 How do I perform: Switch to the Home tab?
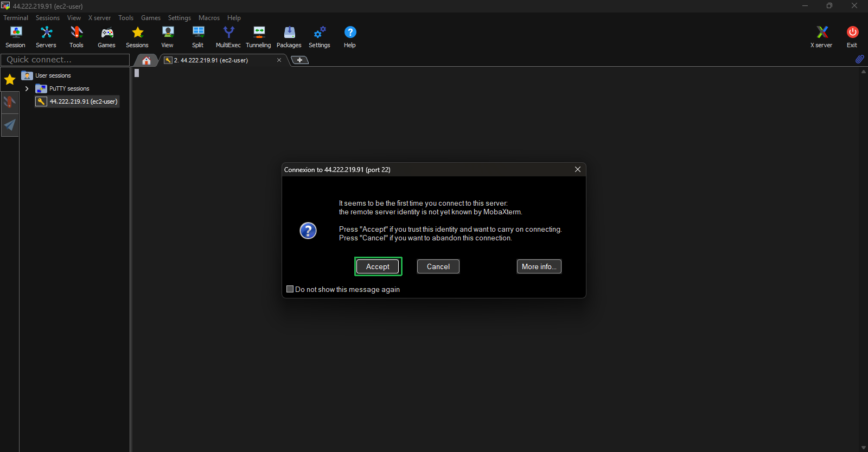pyautogui.click(x=146, y=60)
